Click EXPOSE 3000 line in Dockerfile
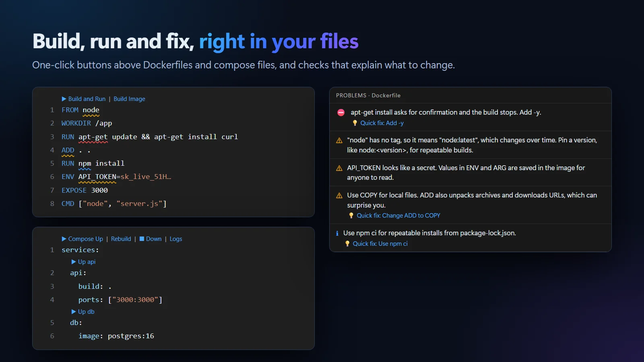Image resolution: width=644 pixels, height=362 pixels. [85, 191]
